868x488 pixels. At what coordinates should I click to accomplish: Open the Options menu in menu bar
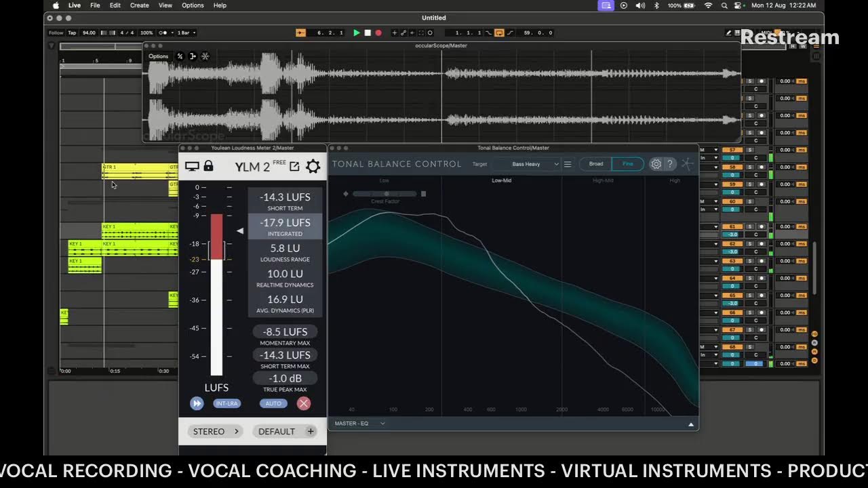[193, 5]
